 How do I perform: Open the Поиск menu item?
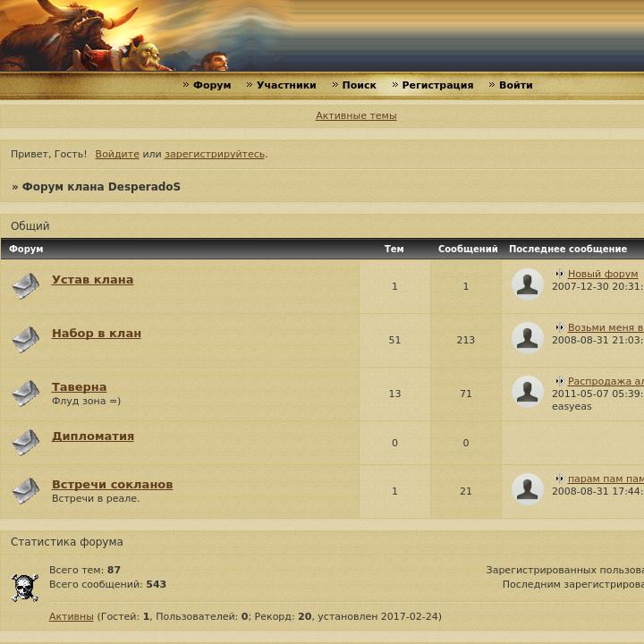point(359,85)
